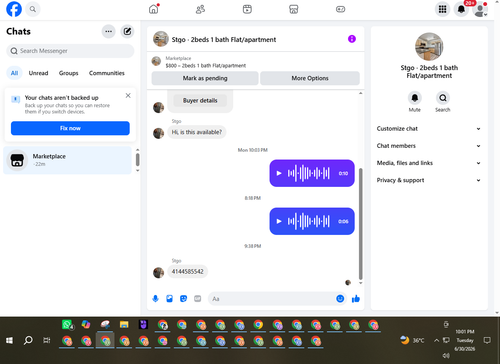Open the account profile picture menu
Image resolution: width=500 pixels, height=364 pixels.
(x=480, y=9)
